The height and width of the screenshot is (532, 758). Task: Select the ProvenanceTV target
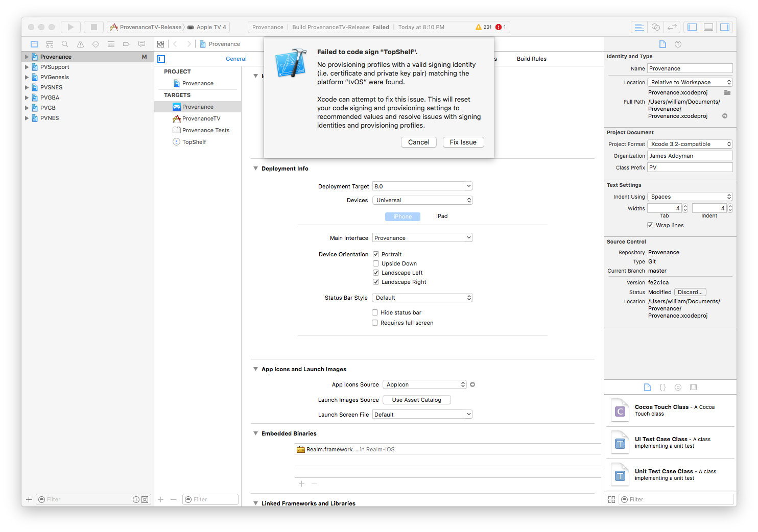click(198, 118)
